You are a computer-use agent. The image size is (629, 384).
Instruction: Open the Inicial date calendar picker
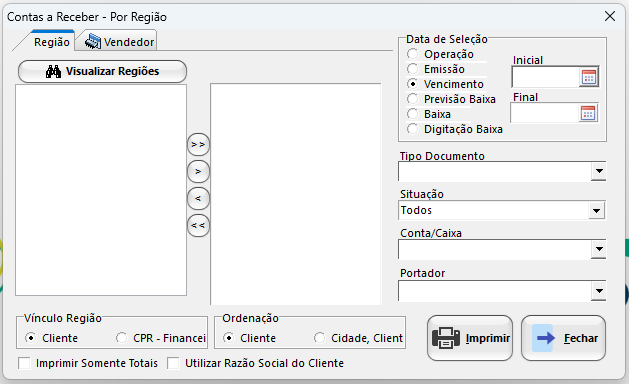coord(588,77)
